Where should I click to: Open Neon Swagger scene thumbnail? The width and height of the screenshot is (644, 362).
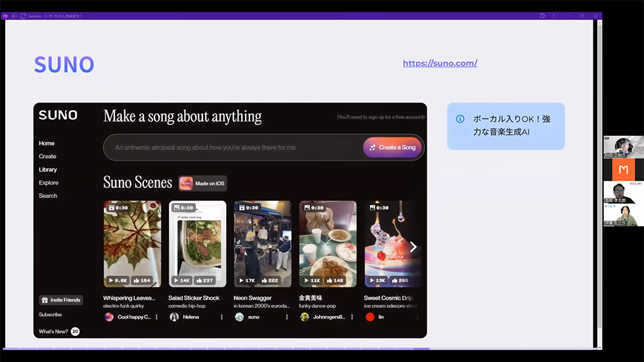tap(262, 244)
